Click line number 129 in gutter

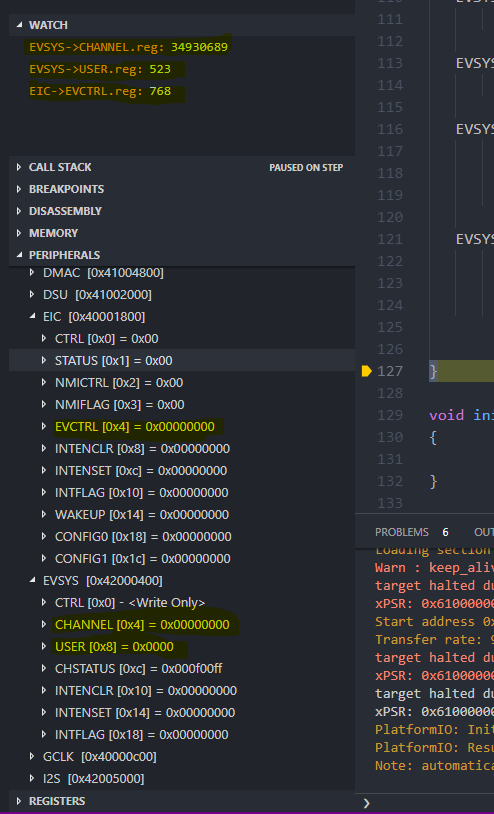pos(390,415)
